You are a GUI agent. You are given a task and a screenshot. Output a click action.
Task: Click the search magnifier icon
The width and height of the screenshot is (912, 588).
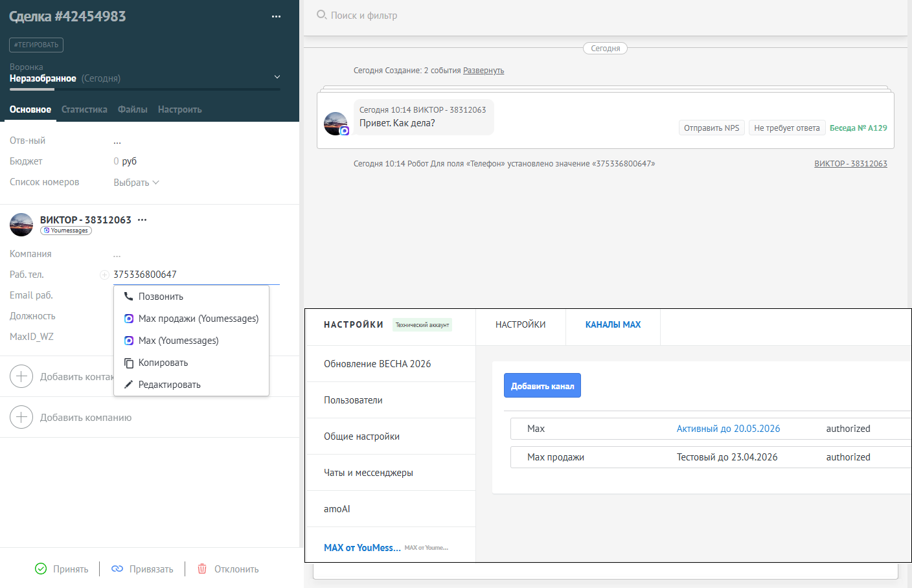click(321, 15)
